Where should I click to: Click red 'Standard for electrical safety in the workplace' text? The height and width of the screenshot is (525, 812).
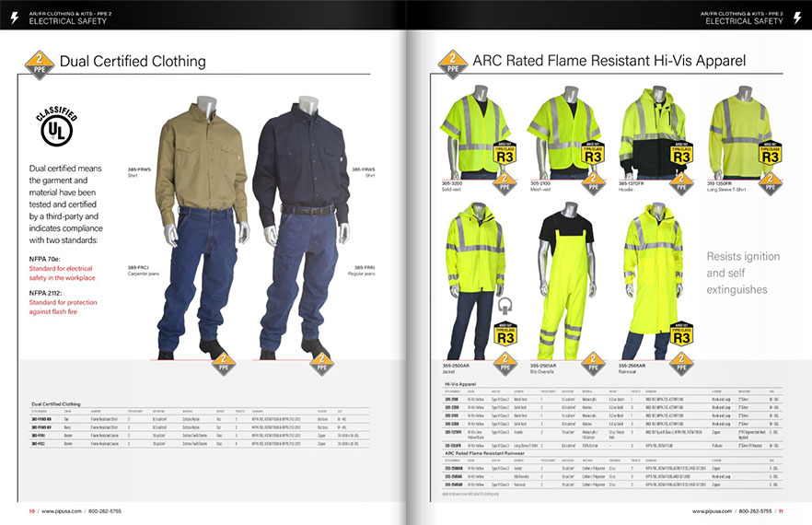pyautogui.click(x=63, y=274)
